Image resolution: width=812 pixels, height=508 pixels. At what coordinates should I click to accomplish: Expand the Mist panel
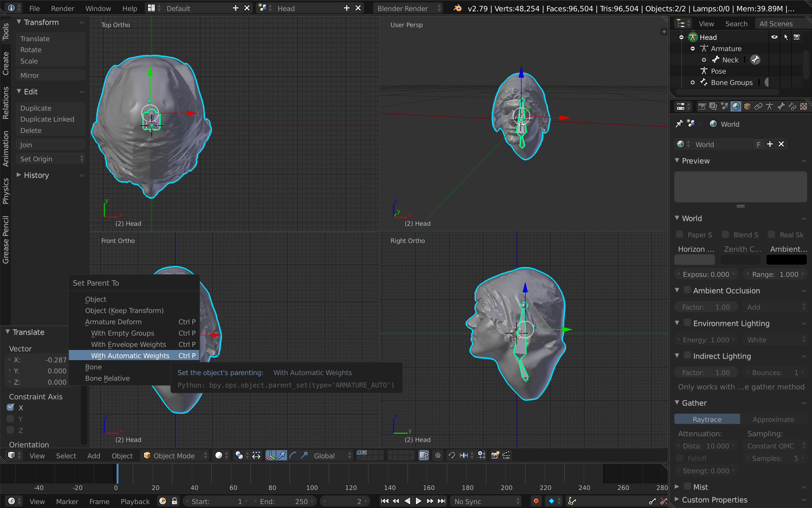coord(677,487)
